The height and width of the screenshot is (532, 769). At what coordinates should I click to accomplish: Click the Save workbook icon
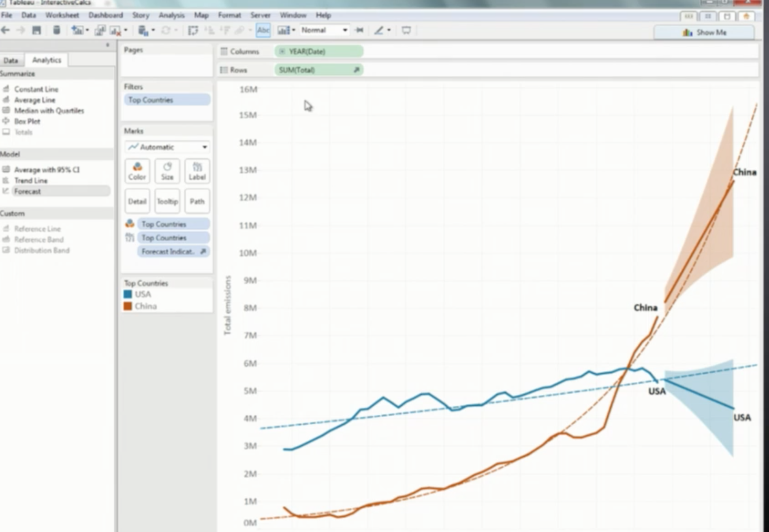point(36,30)
